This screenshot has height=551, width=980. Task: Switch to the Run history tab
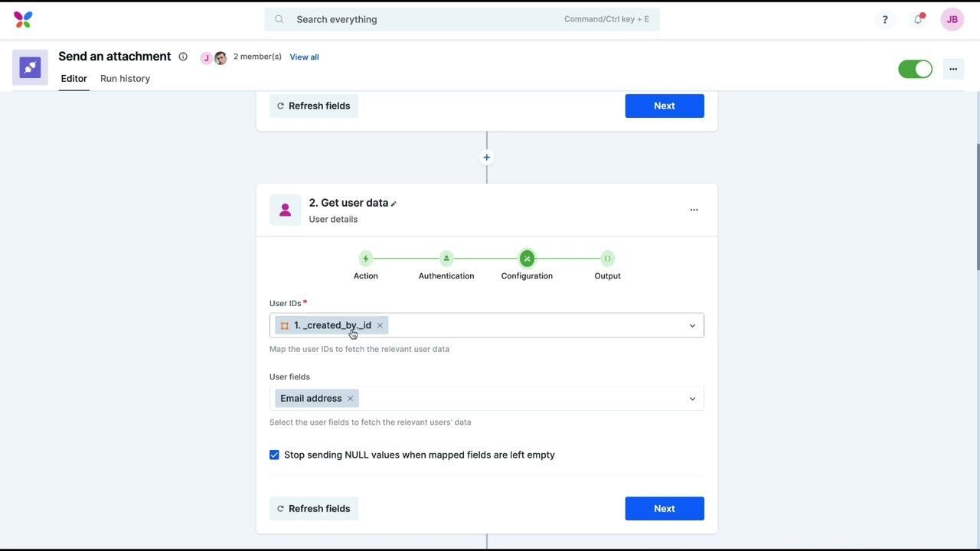[125, 79]
